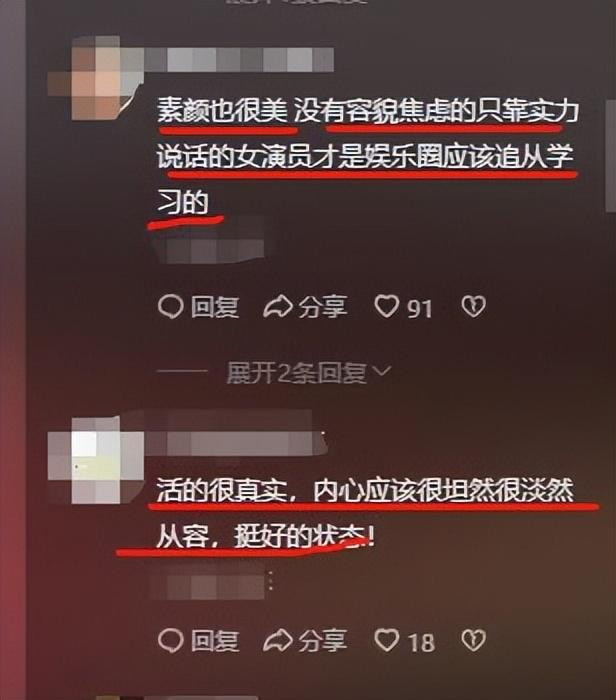This screenshot has width=616, height=700.
Task: Click the share arrow icon on second comment
Action: [x=278, y=640]
